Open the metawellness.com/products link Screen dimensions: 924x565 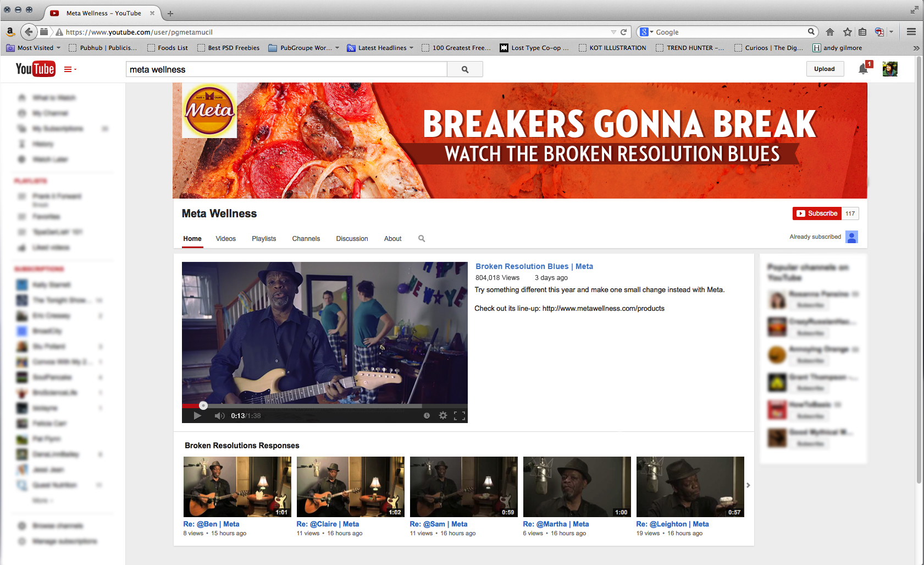pyautogui.click(x=604, y=309)
